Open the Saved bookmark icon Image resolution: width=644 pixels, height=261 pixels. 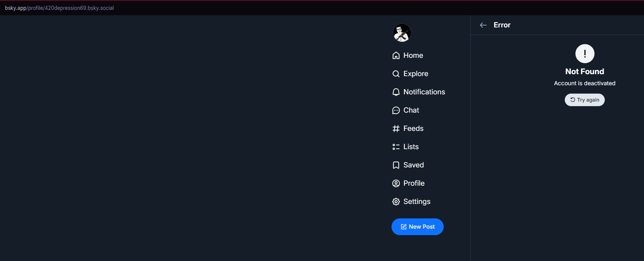point(396,165)
